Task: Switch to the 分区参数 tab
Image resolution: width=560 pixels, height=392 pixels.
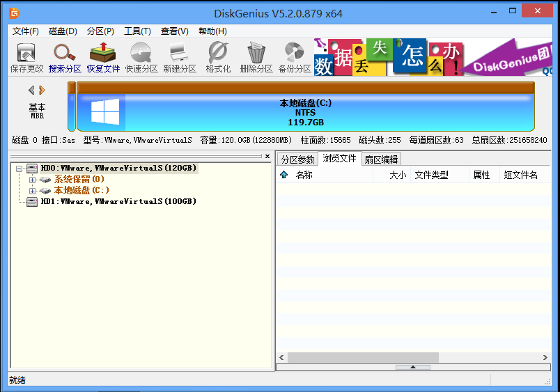Action: click(x=297, y=159)
